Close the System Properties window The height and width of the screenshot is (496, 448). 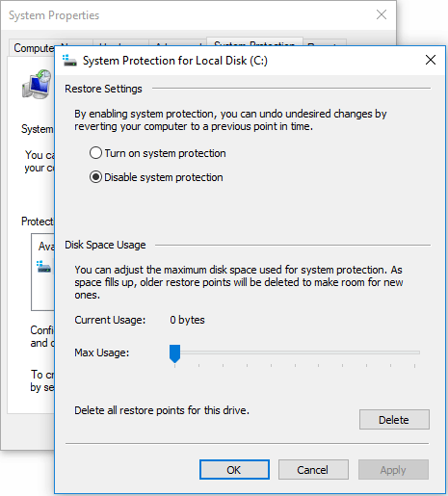click(382, 14)
